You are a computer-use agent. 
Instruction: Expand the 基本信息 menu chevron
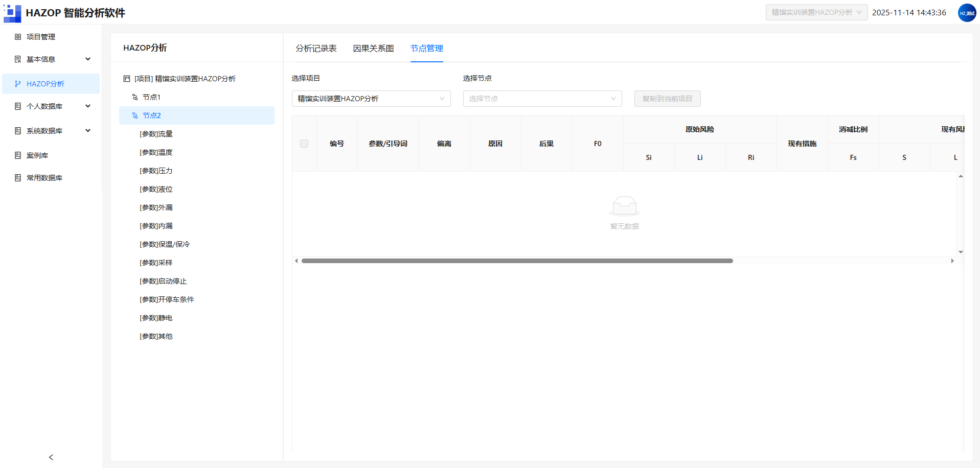(x=88, y=59)
